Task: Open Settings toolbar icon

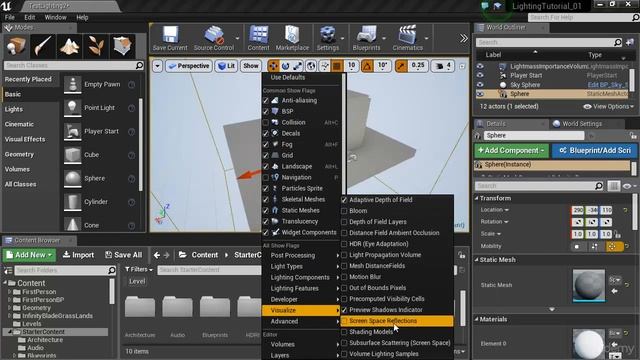Action: click(x=328, y=38)
